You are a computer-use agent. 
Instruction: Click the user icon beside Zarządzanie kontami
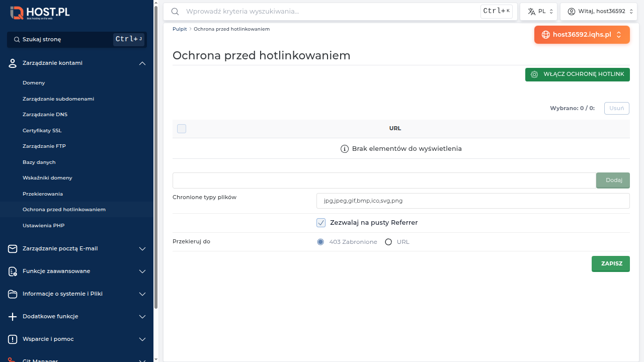pos(13,63)
